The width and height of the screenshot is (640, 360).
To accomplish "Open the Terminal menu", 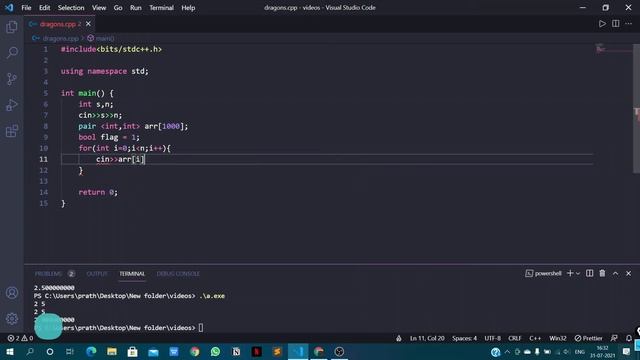I will point(161,8).
